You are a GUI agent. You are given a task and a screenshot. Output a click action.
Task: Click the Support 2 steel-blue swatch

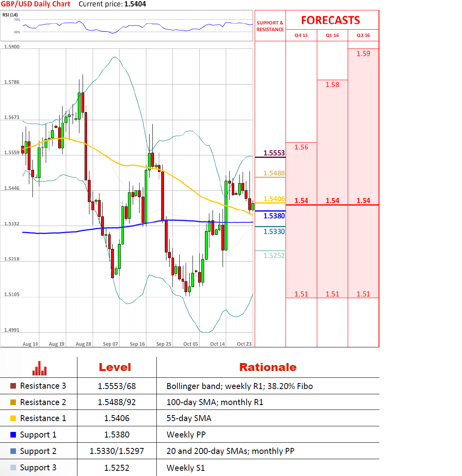point(13,451)
